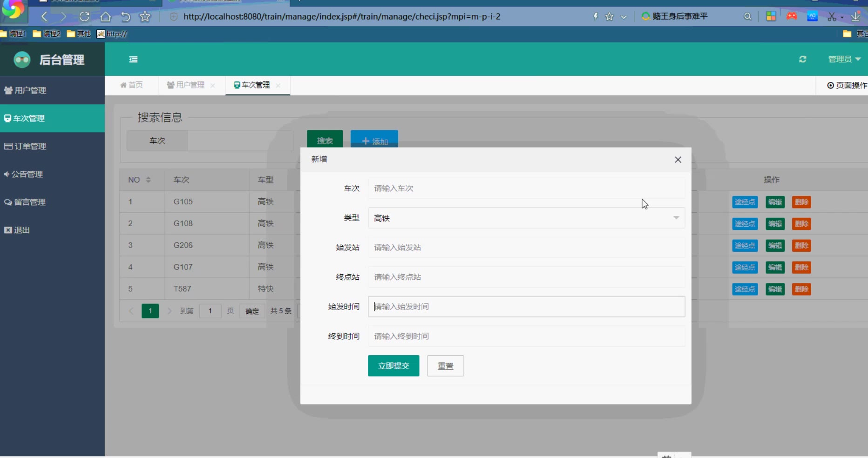The width and height of the screenshot is (868, 458).
Task: Close the 用户管理 tab
Action: (213, 86)
